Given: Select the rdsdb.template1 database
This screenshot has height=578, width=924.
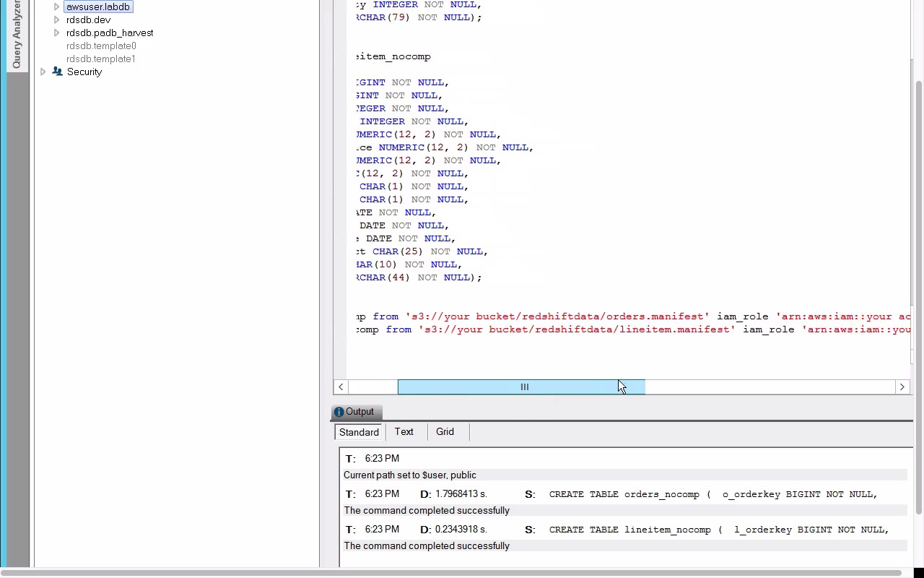Looking at the screenshot, I should (x=101, y=59).
